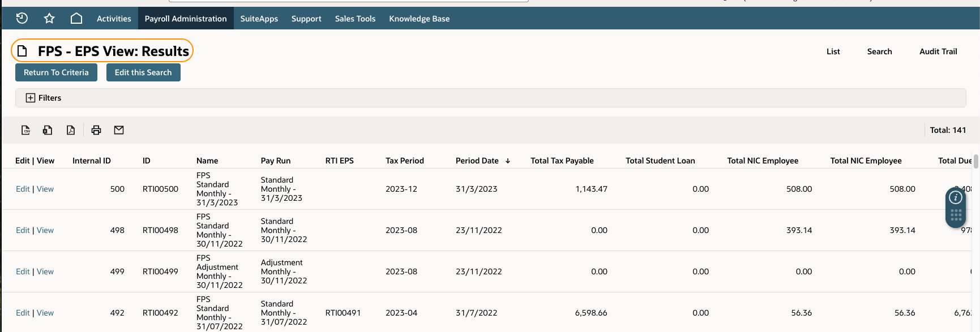Click Edit this Search button
Viewport: 980px width, 332px height.
143,72
